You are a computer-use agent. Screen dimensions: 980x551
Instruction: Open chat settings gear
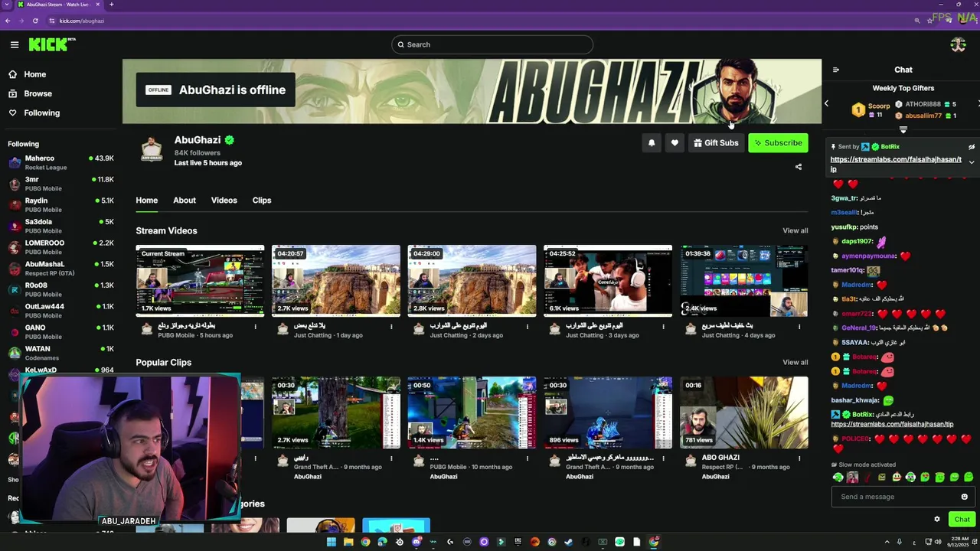pos(936,519)
